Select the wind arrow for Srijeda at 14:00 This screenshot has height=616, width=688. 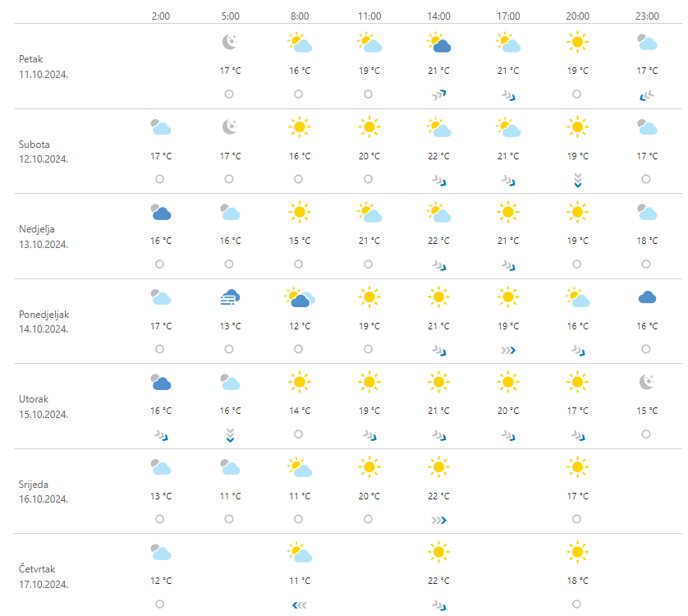tap(439, 519)
